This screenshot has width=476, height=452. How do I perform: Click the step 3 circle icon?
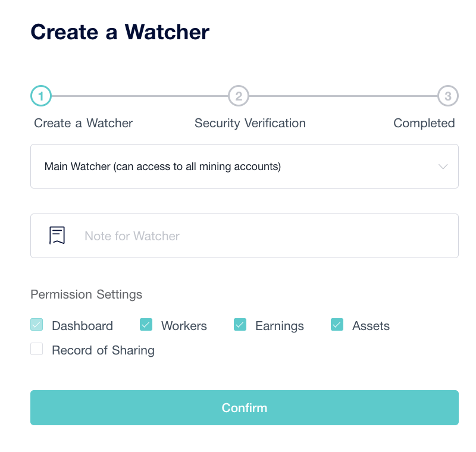tap(448, 96)
